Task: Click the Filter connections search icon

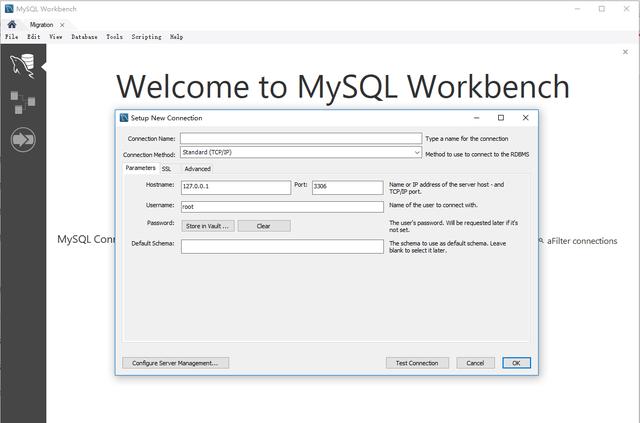Action: (541, 241)
